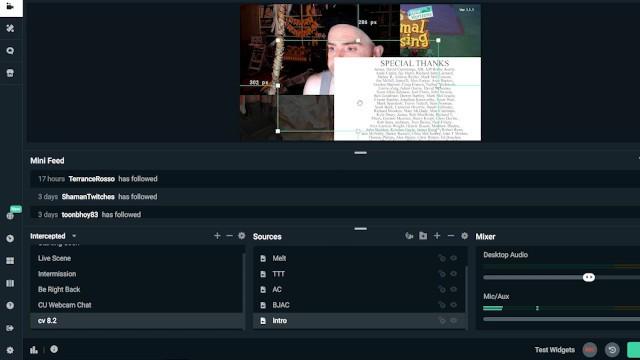Add a new source with plus icon

point(437,236)
